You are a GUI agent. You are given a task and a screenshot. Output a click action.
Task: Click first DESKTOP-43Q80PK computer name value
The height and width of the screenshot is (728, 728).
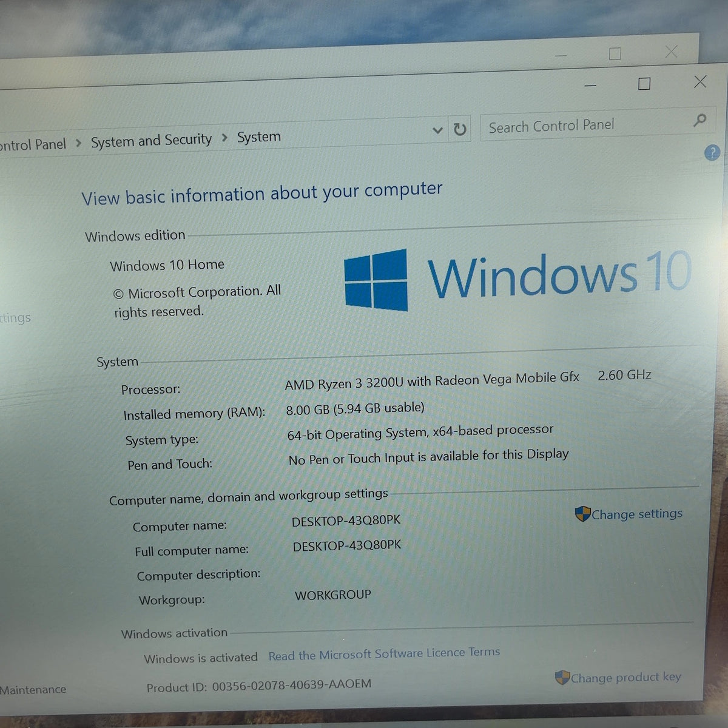tap(346, 521)
